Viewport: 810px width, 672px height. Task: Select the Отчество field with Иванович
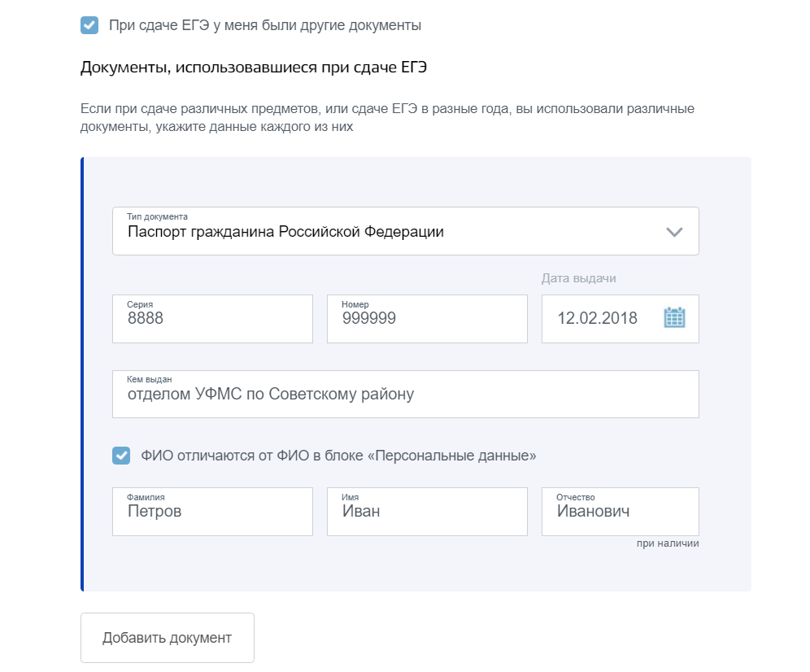620,511
